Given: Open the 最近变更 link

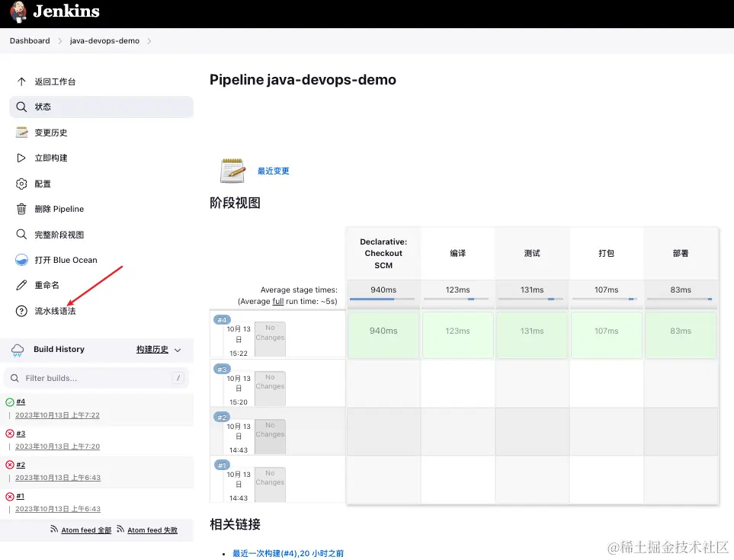Looking at the screenshot, I should pos(274,171).
